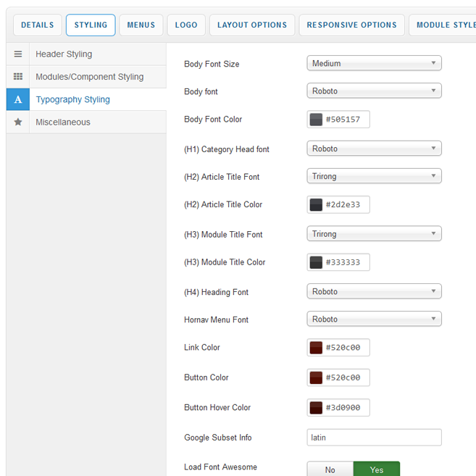Image resolution: width=476 pixels, height=476 pixels.
Task: Click the Header Styling hamburger icon
Action: coord(18,54)
